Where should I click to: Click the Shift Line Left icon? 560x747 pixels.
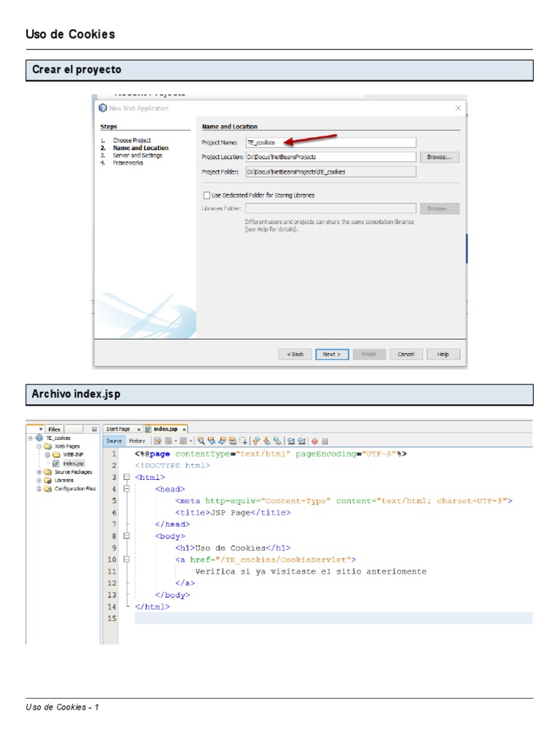290,441
